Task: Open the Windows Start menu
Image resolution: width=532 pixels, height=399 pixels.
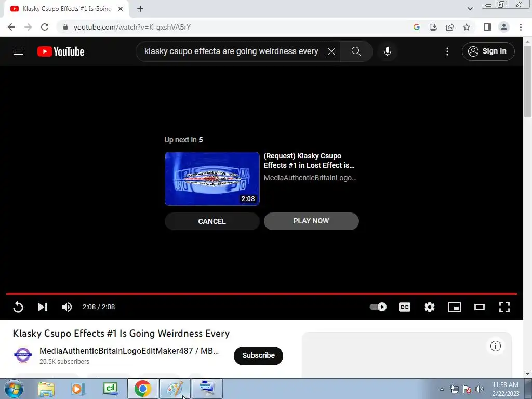Action: coord(14,389)
